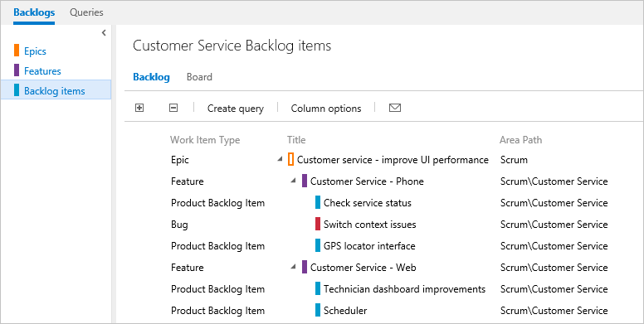
Task: Open the Backlogs hub tab
Action: [34, 12]
